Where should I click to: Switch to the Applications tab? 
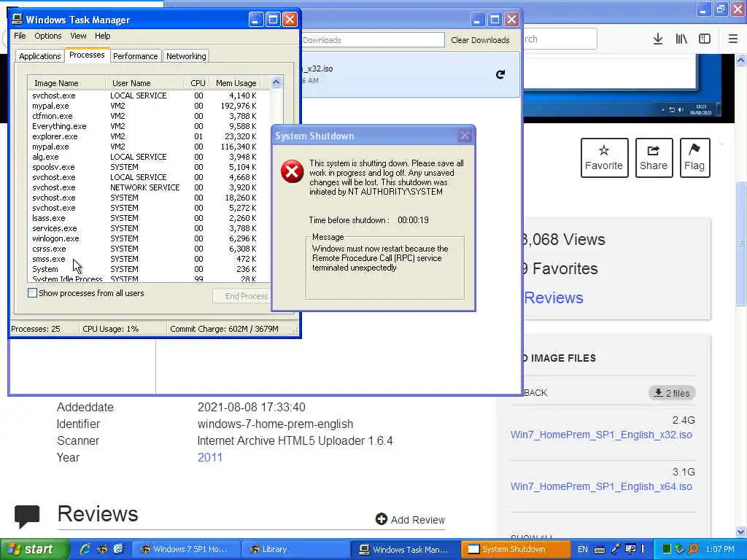[40, 56]
